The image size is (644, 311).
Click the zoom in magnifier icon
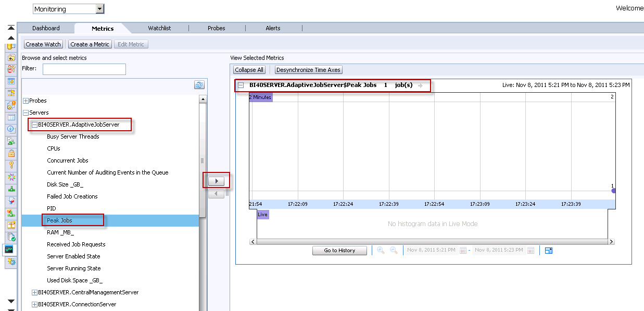point(381,251)
